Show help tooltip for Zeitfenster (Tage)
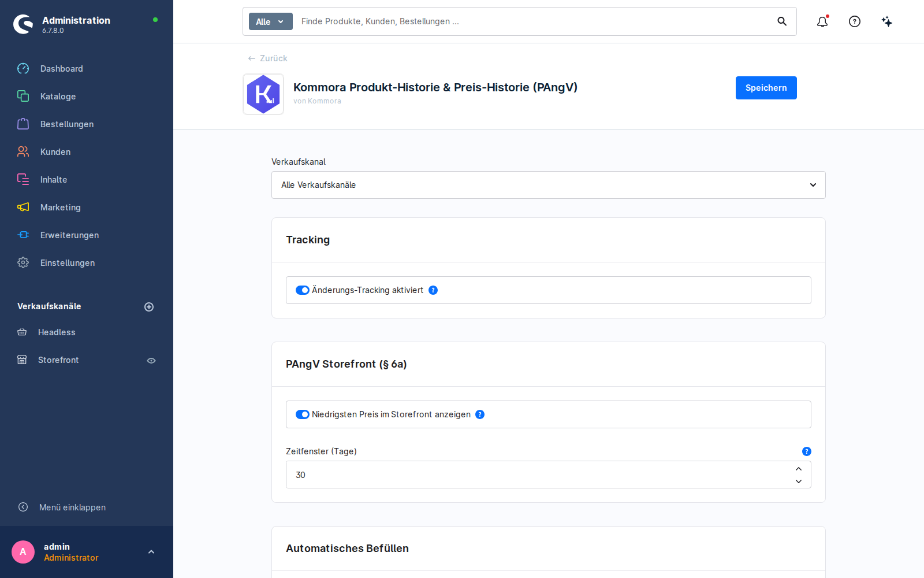Image resolution: width=924 pixels, height=578 pixels. [807, 451]
